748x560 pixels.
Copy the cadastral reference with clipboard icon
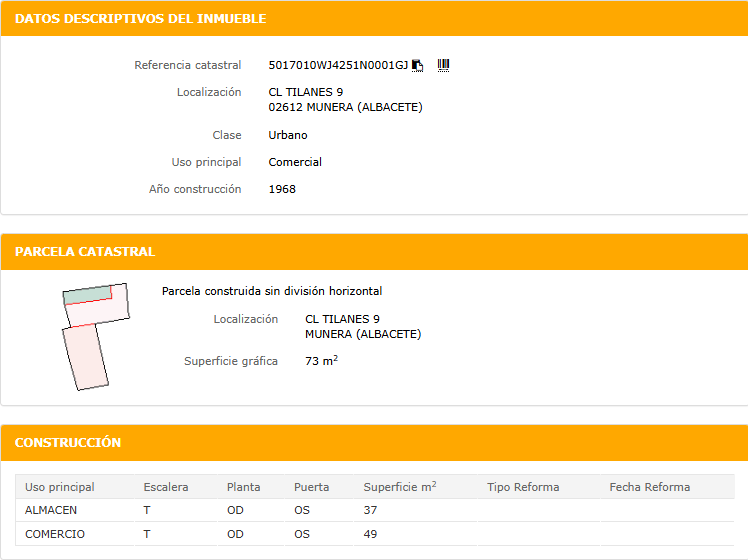(x=418, y=65)
